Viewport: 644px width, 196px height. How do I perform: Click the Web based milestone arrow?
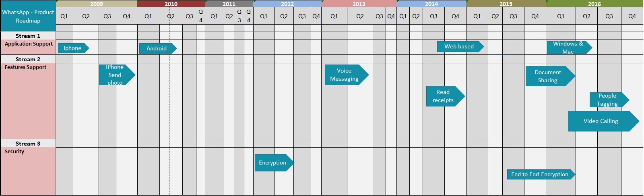pos(460,47)
